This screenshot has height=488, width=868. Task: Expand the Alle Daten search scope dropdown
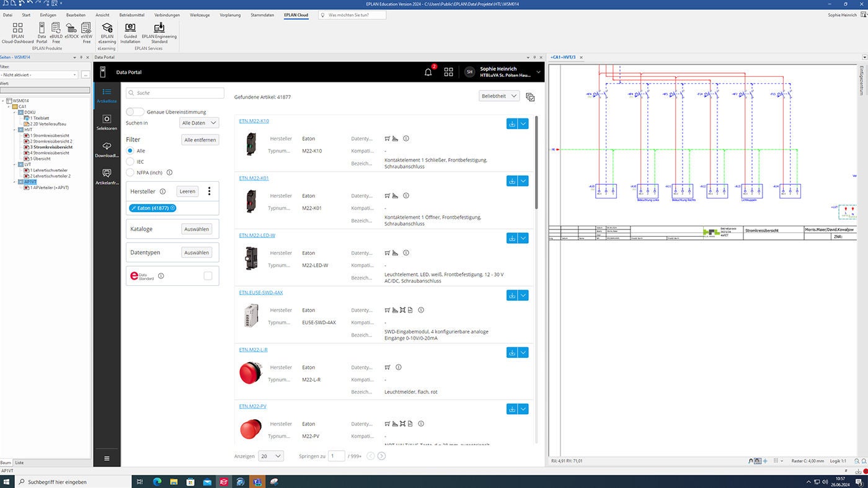click(x=199, y=123)
